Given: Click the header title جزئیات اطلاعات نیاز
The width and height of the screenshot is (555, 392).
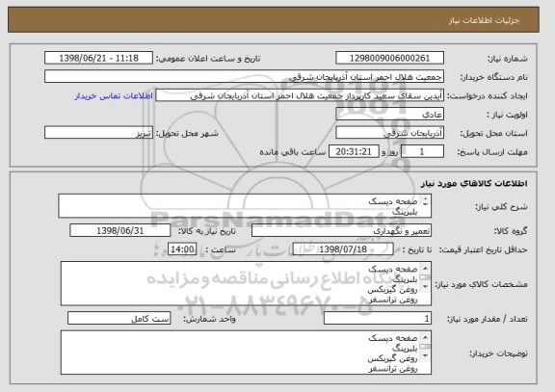Looking at the screenshot, I should point(484,20).
